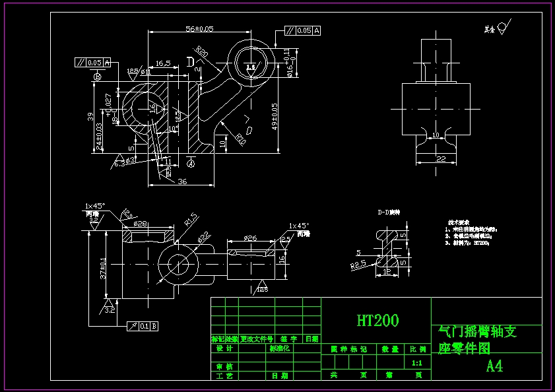
Task: Select the 其余 surface finish note
Action: pyautogui.click(x=498, y=27)
